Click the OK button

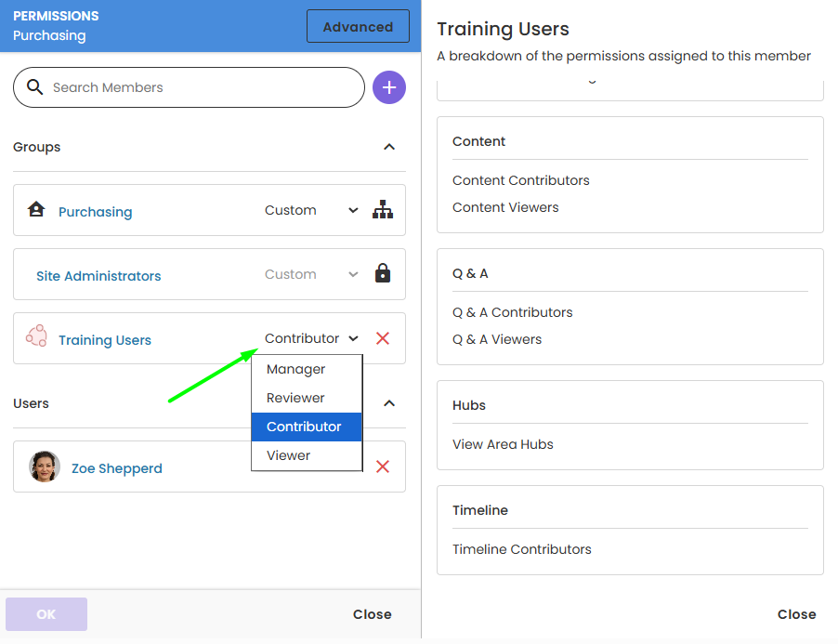[x=46, y=614]
